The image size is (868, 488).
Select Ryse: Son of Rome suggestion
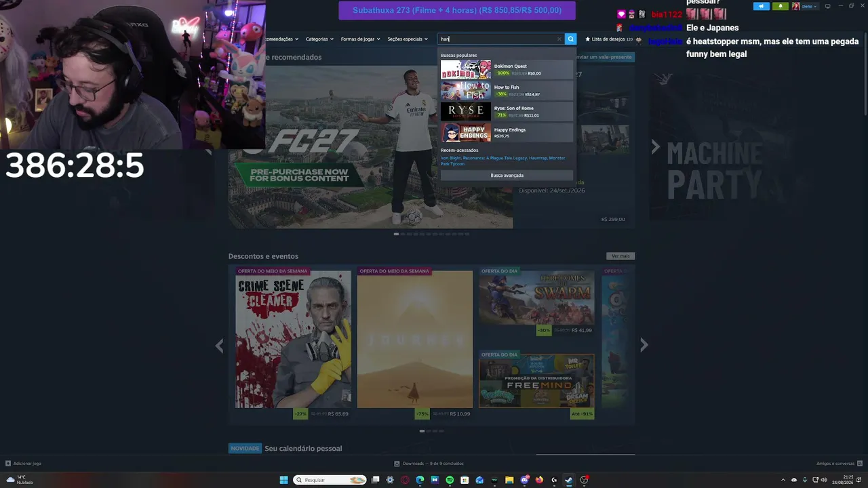click(x=507, y=111)
